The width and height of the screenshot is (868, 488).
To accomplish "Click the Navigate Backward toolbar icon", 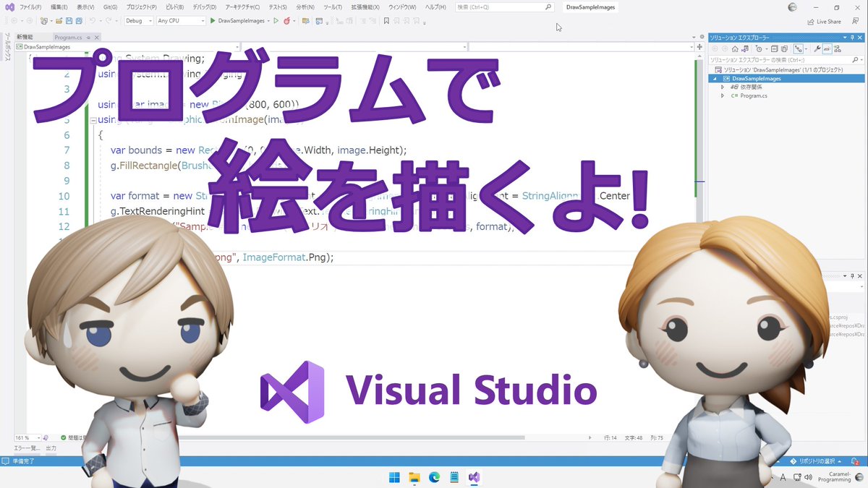I will coord(14,21).
